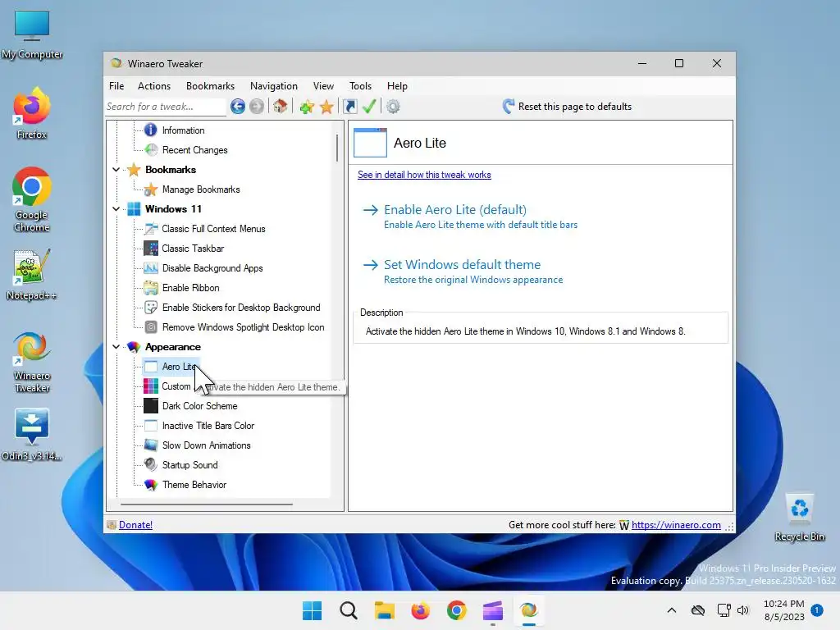Click the Disable Background Apps icon
This screenshot has height=630, width=840.
click(151, 268)
